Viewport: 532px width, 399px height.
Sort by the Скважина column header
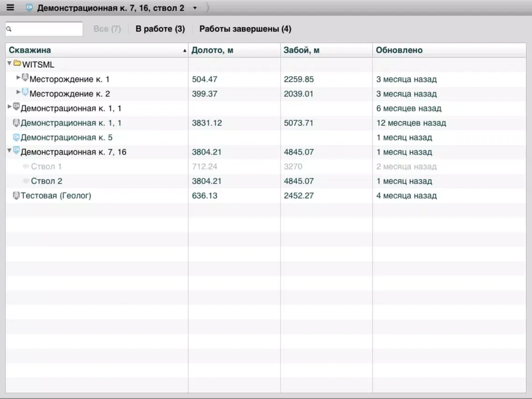96,50
